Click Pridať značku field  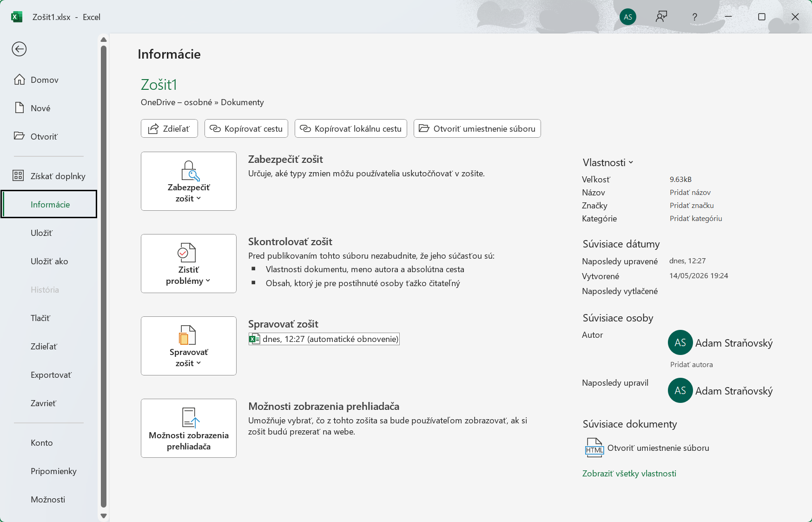pos(692,205)
